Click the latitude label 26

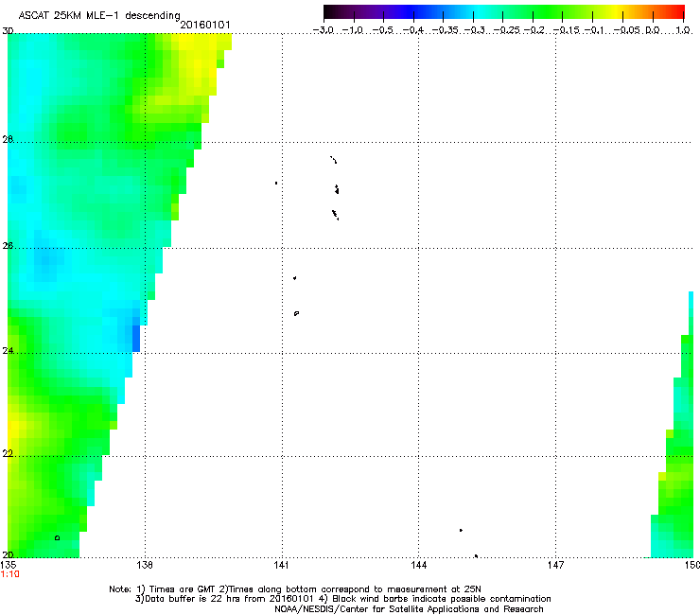8,246
